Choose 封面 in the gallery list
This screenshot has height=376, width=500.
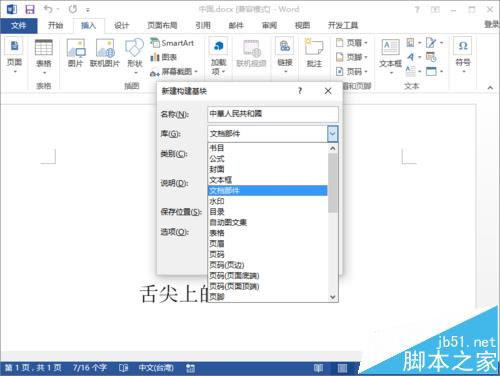(x=268, y=169)
